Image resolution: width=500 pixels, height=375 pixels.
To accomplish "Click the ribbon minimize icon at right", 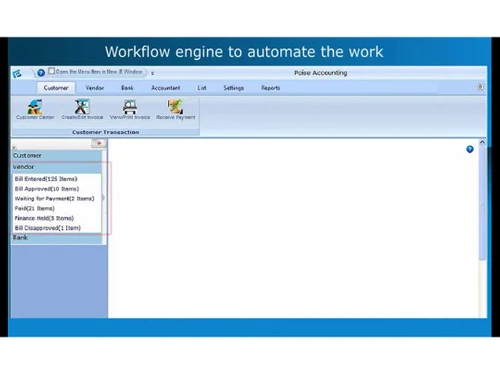I will (x=480, y=87).
